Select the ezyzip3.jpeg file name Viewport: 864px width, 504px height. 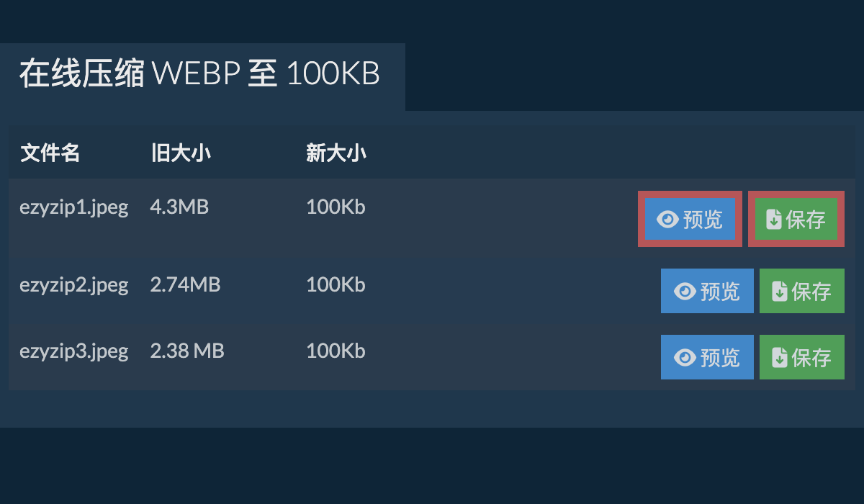click(73, 351)
